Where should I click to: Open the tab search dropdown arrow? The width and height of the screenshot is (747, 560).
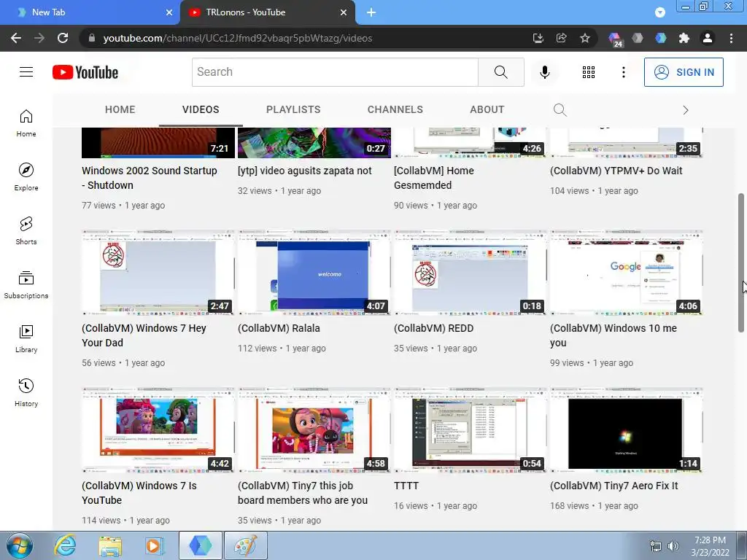pyautogui.click(x=659, y=12)
